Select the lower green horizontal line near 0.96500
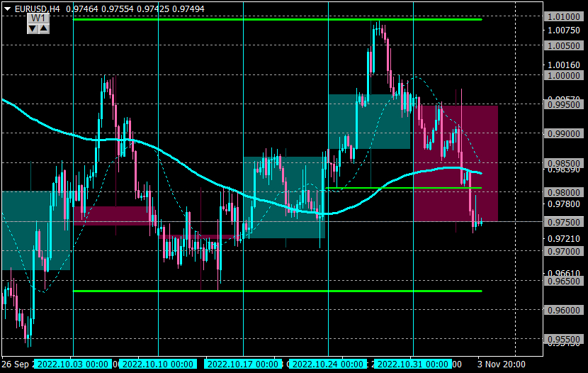 coord(278,291)
